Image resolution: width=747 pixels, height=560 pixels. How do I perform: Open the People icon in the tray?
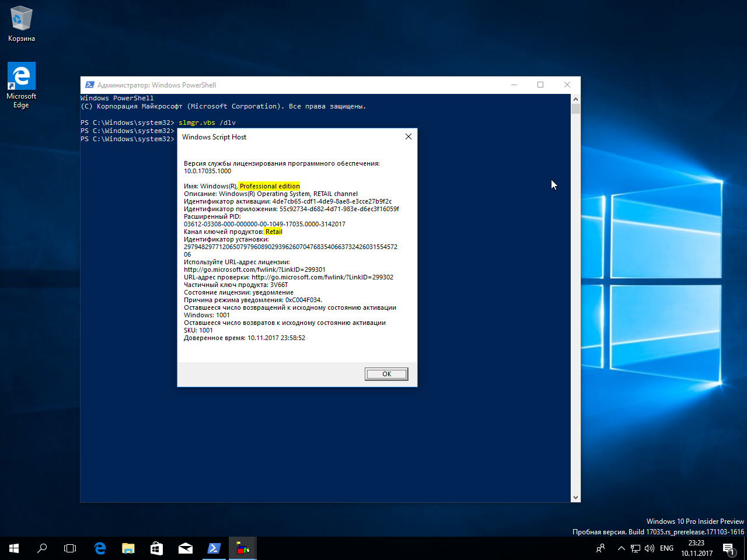pyautogui.click(x=601, y=548)
